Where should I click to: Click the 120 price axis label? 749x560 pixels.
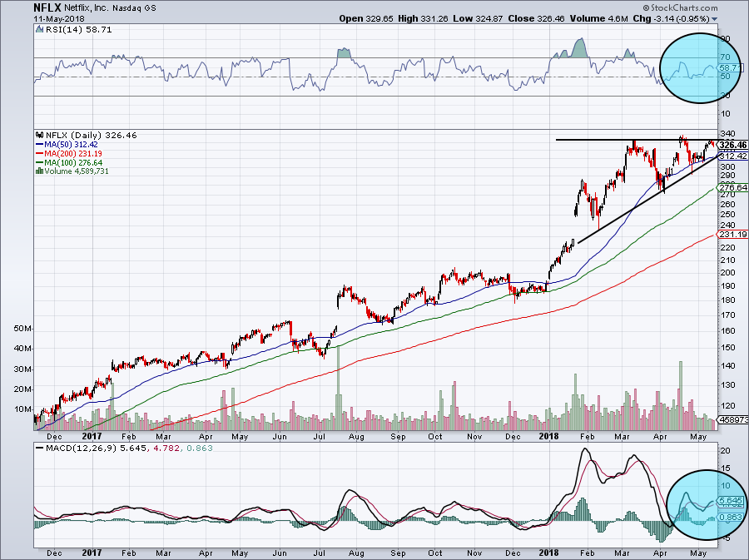click(727, 406)
